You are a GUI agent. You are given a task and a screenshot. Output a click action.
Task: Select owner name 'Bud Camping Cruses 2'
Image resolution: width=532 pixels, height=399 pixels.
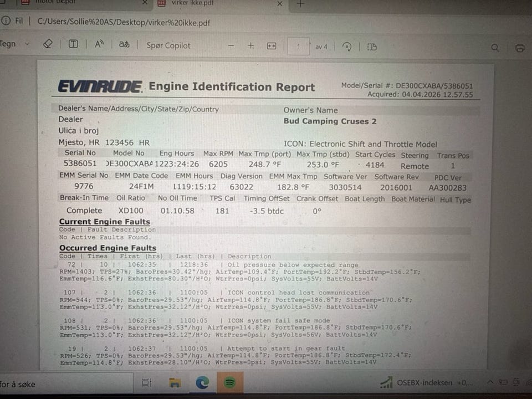tap(330, 121)
